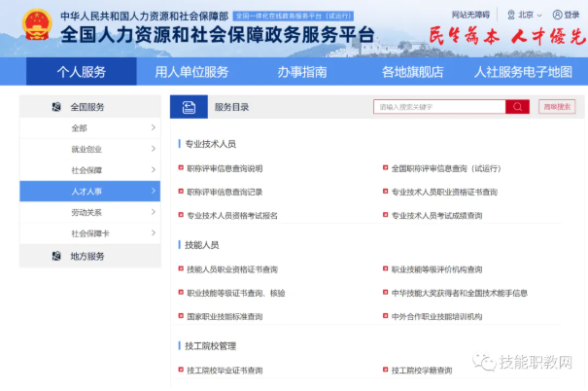Click the 服务目录 title text
Image resolution: width=588 pixels, height=391 pixels.
point(231,107)
